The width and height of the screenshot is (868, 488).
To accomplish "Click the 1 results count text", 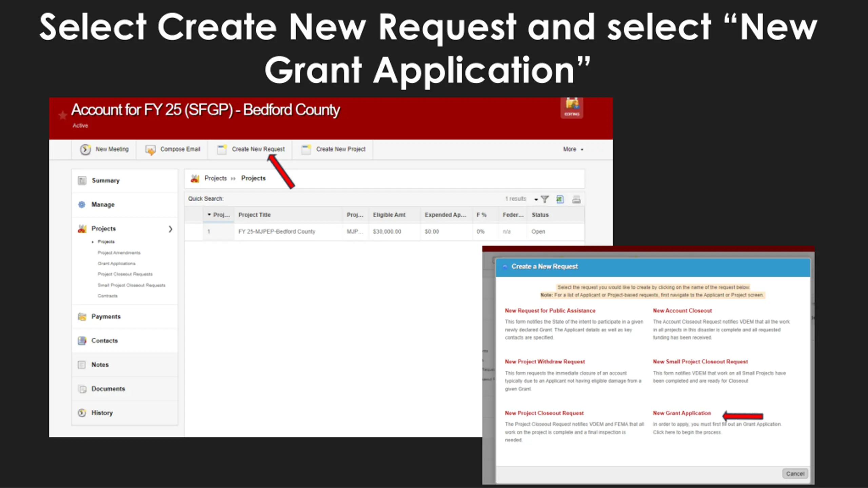I will [515, 199].
